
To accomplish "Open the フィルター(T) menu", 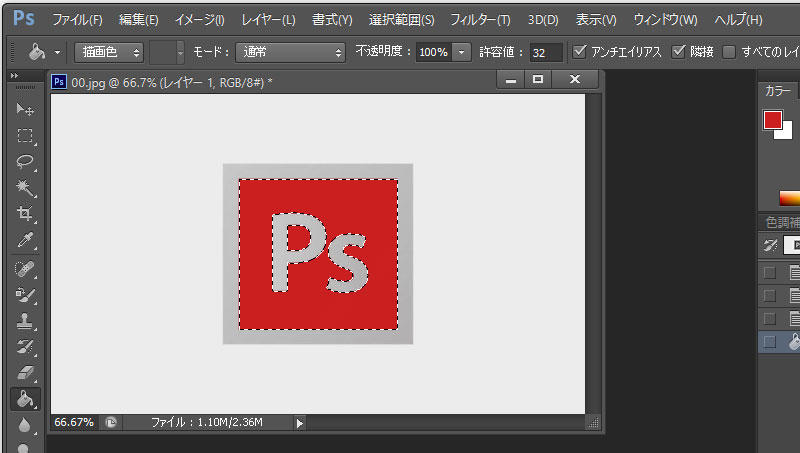I will (480, 20).
